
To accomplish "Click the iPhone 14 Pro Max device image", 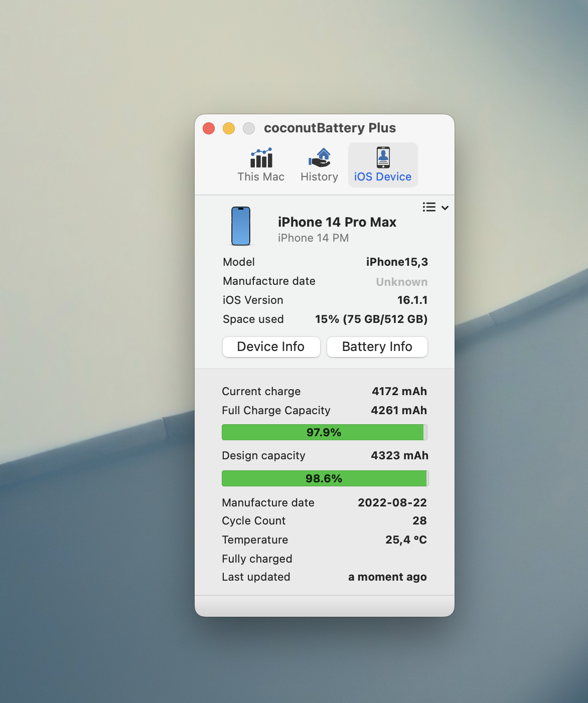I will pyautogui.click(x=241, y=226).
